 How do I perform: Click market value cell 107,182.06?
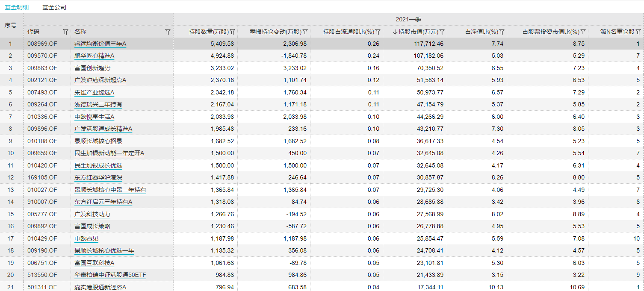coord(429,56)
